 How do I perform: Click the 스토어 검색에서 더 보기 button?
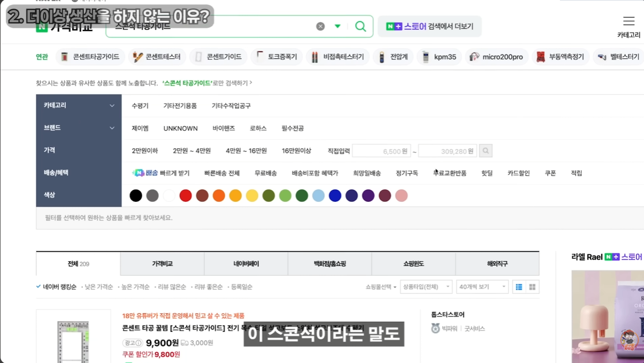430,25
